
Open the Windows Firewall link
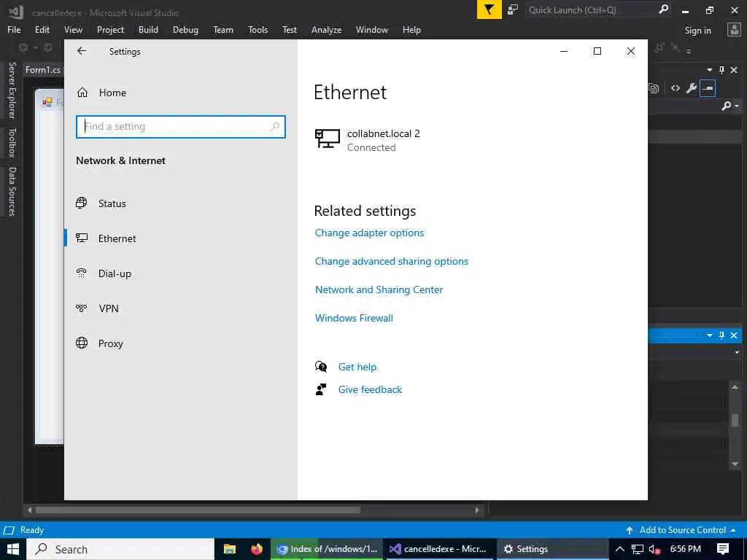point(354,318)
